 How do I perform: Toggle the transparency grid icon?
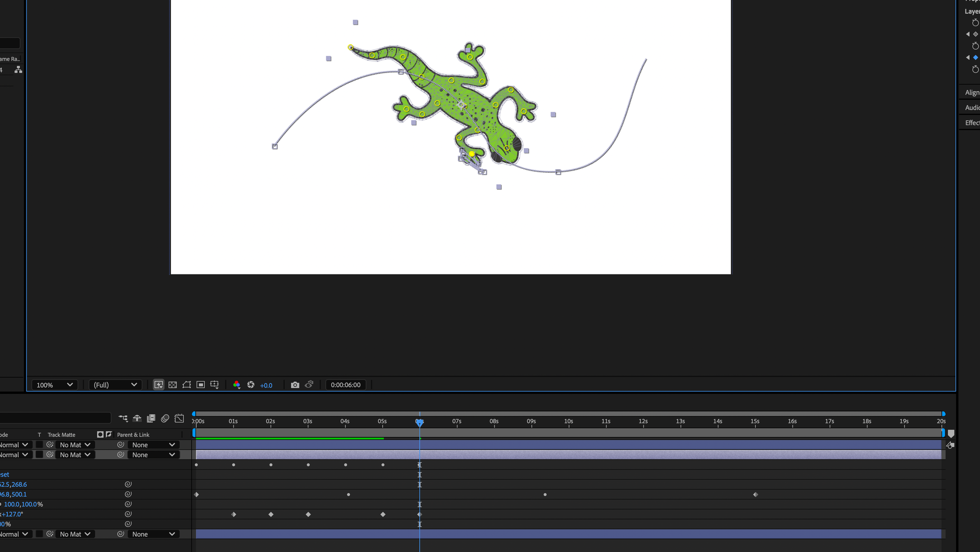[172, 385]
